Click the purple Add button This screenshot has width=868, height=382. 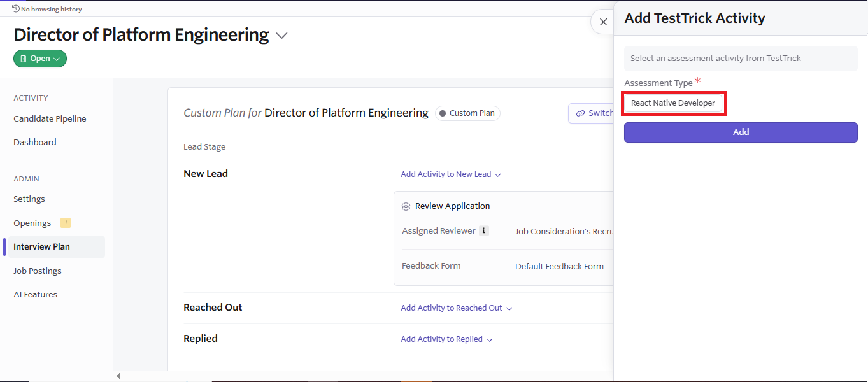(x=741, y=132)
